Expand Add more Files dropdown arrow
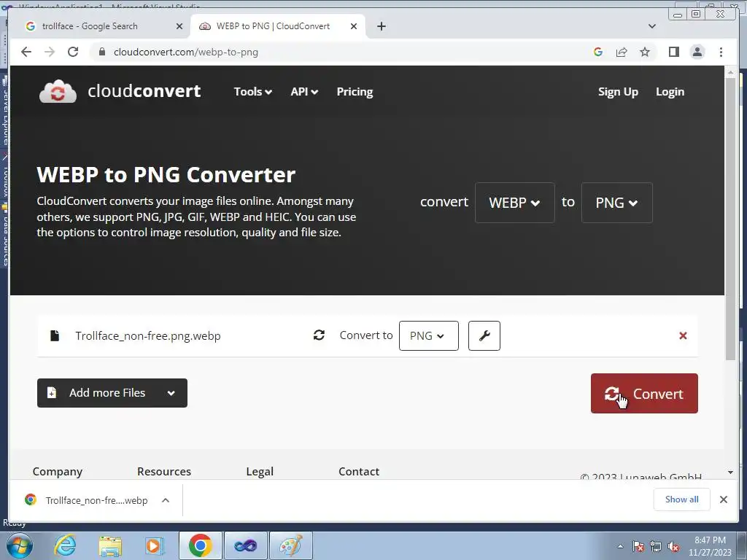This screenshot has width=747, height=560. pos(171,393)
